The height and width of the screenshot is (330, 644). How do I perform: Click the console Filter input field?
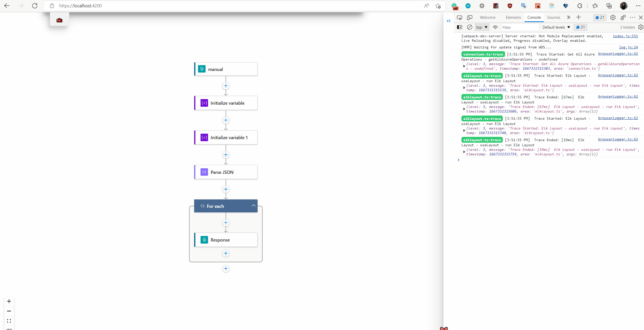(520, 27)
